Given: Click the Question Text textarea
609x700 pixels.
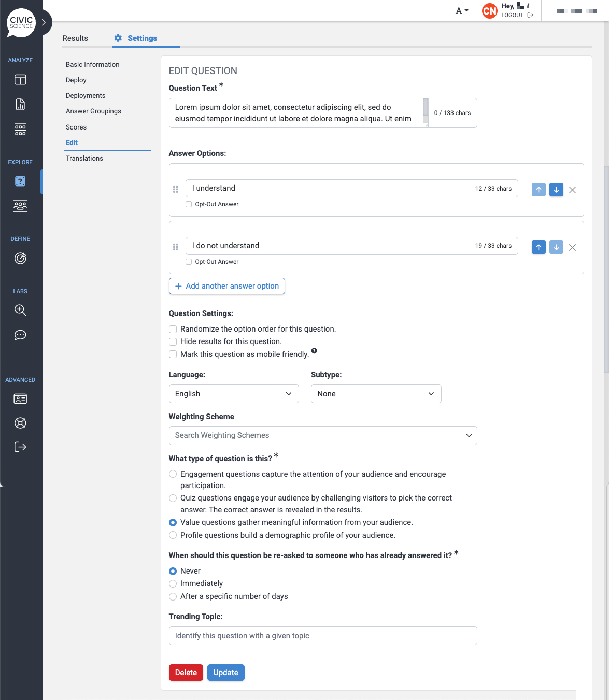Looking at the screenshot, I should 296,113.
